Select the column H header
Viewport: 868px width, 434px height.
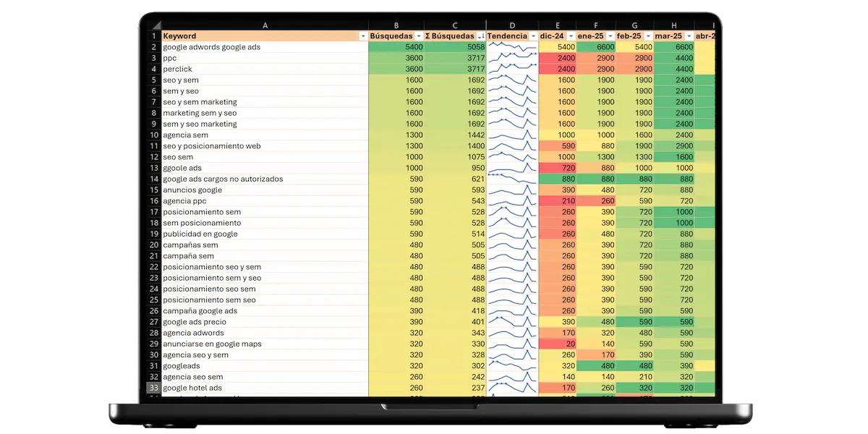tap(674, 25)
